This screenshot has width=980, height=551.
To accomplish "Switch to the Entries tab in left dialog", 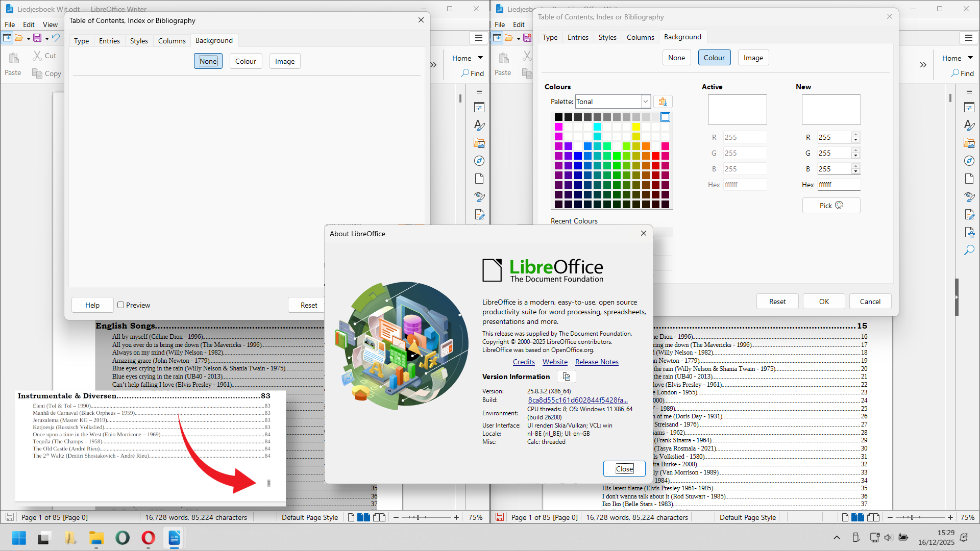I will pyautogui.click(x=109, y=41).
